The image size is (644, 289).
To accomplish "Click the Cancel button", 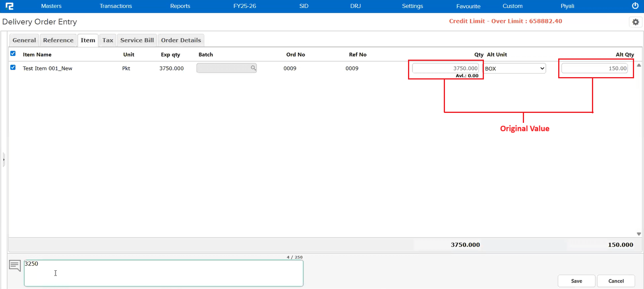I will [x=616, y=281].
